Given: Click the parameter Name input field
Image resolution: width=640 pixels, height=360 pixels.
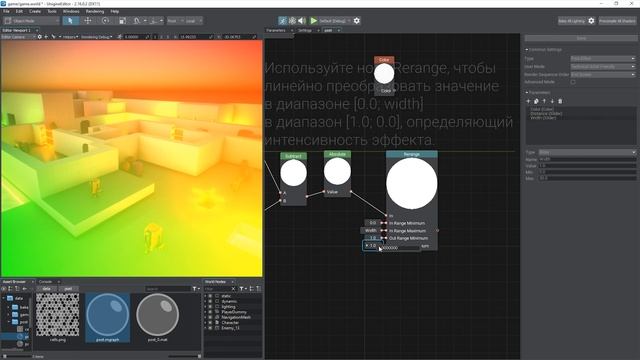Looking at the screenshot, I should [587, 159].
